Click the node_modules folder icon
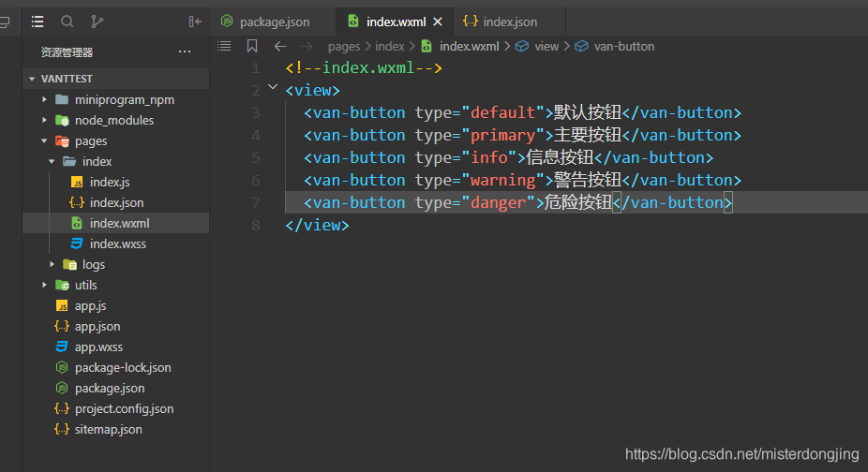This screenshot has width=868, height=472. (62, 120)
